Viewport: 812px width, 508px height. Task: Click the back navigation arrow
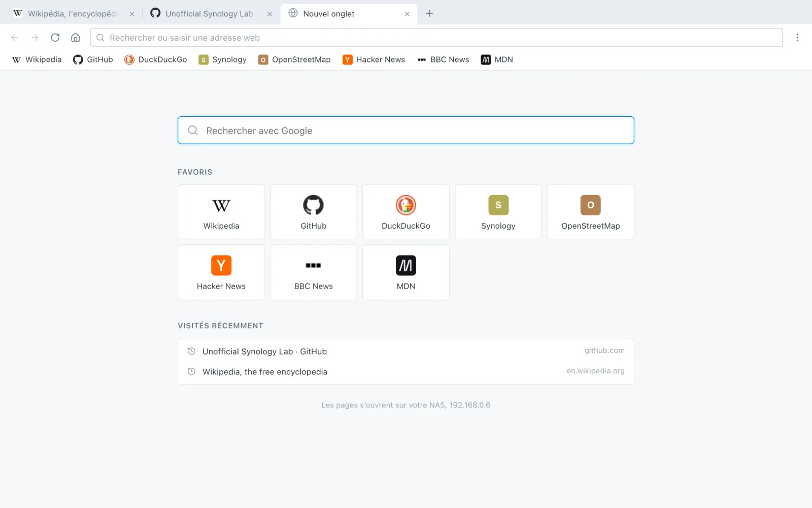click(x=15, y=38)
